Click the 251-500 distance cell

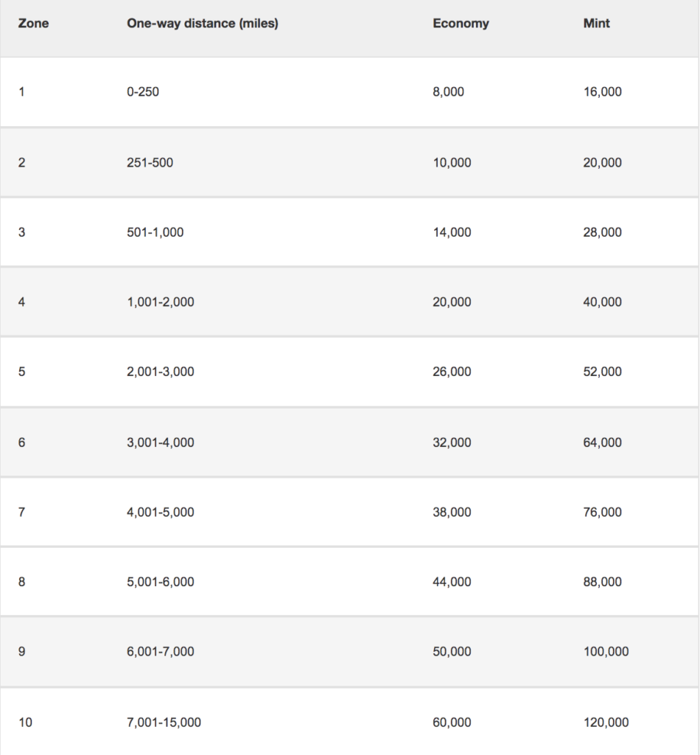coord(150,162)
